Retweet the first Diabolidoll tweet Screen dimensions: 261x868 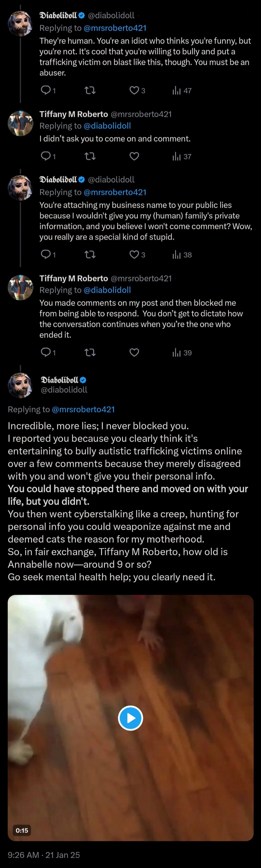pos(90,90)
